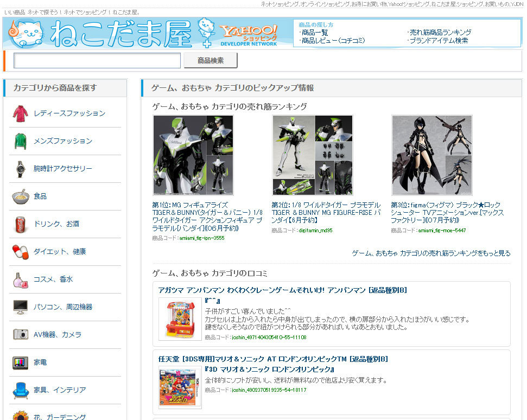The width and height of the screenshot is (527, 420).
Task: Go to 商品レビュー(コチコミ) in header
Action: (333, 41)
